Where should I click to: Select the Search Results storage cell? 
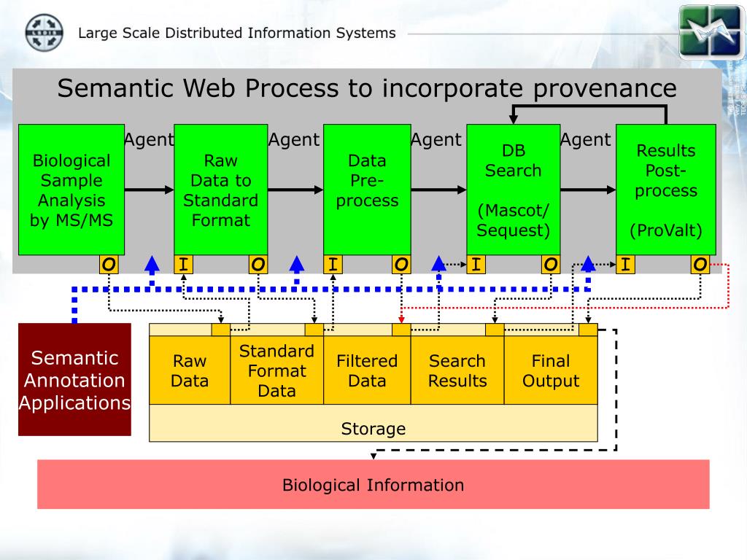457,370
